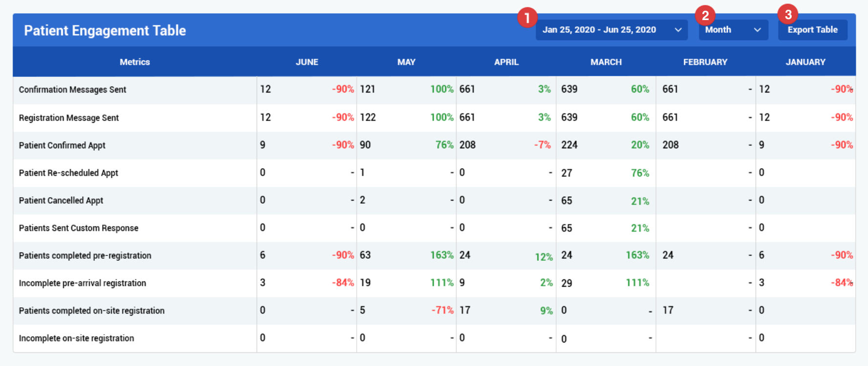Viewport: 868px width, 366px height.
Task: Click the red annotation badge numbered 1
Action: 527,18
